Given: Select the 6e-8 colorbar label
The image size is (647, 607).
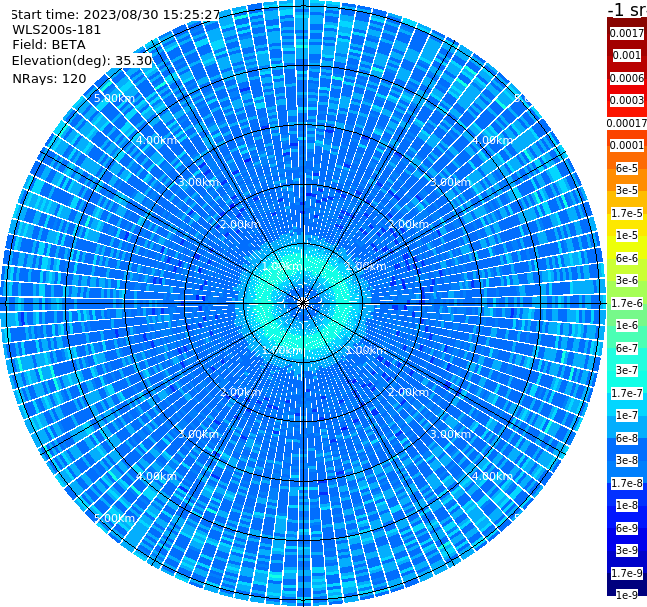Looking at the screenshot, I should tap(627, 438).
